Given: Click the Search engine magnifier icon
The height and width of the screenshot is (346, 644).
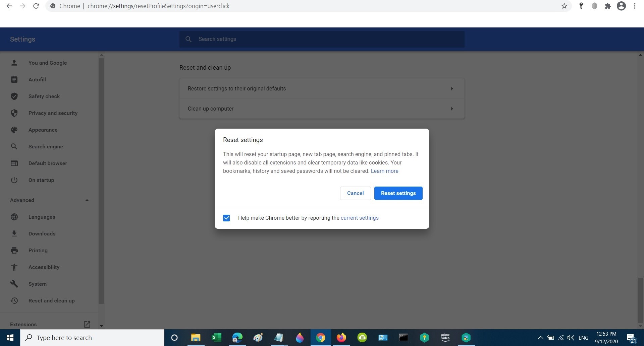Looking at the screenshot, I should (14, 146).
